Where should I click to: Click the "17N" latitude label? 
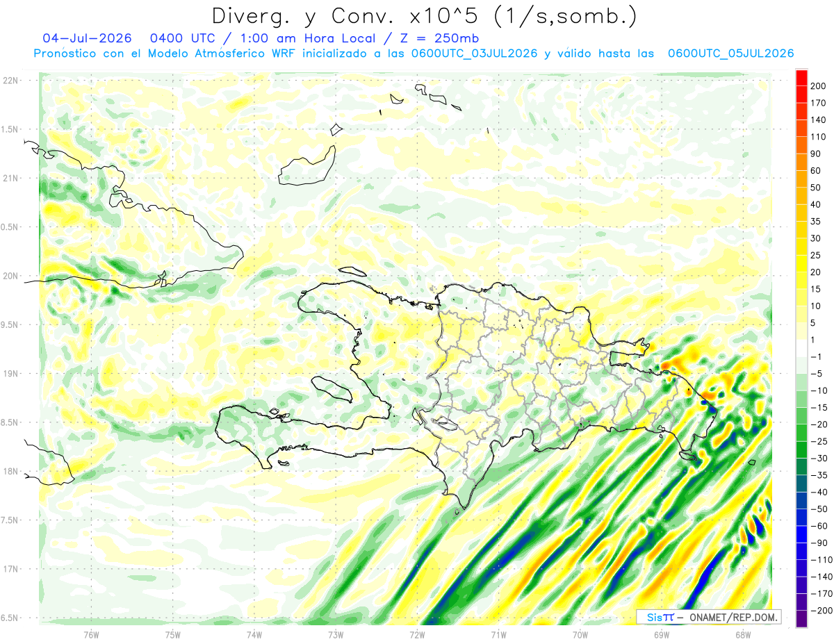(x=10, y=569)
